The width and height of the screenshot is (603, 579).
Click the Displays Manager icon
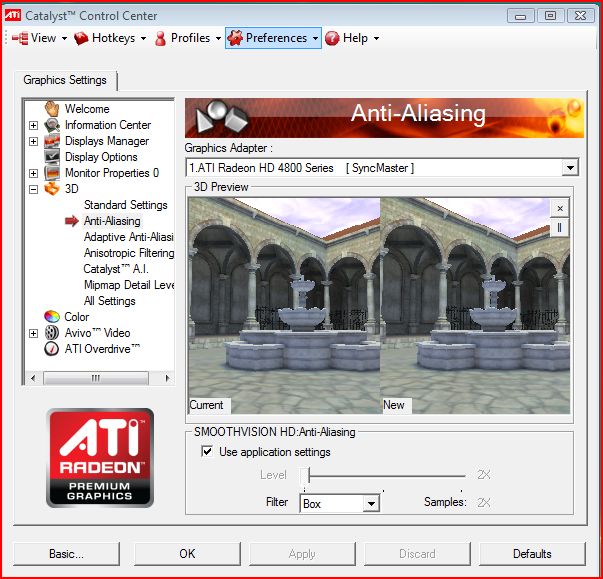(52, 141)
